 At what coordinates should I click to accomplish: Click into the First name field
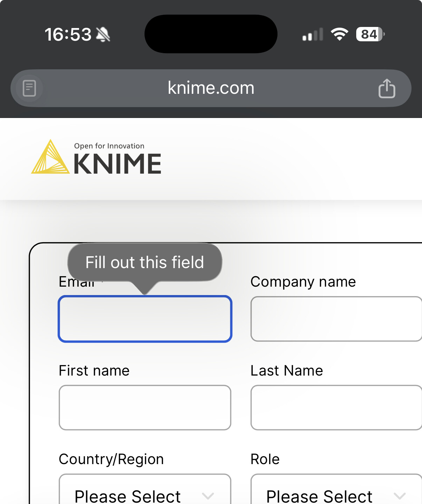click(145, 407)
